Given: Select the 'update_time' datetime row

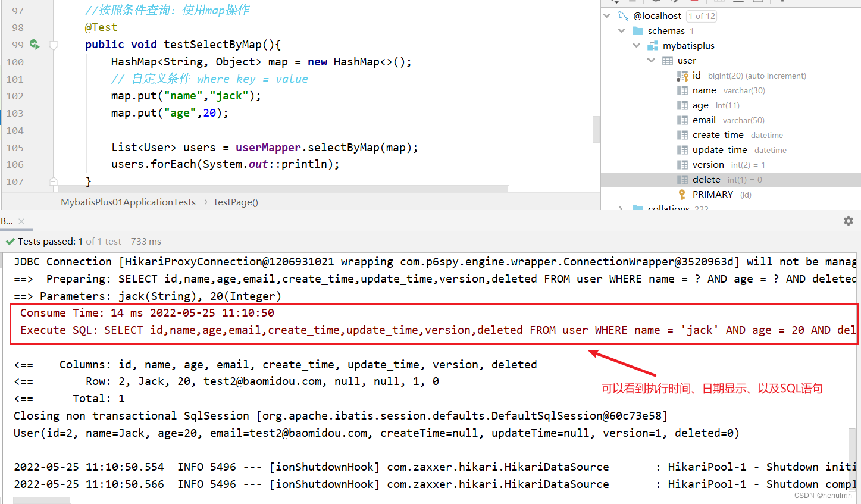Looking at the screenshot, I should (731, 150).
